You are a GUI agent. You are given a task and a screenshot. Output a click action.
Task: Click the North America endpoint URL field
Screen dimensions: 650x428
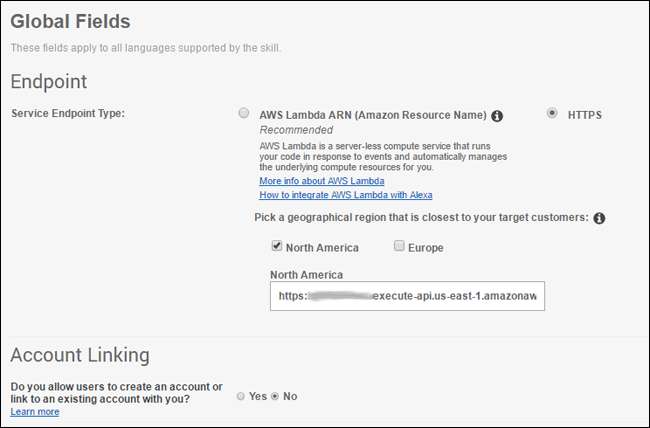(407, 296)
